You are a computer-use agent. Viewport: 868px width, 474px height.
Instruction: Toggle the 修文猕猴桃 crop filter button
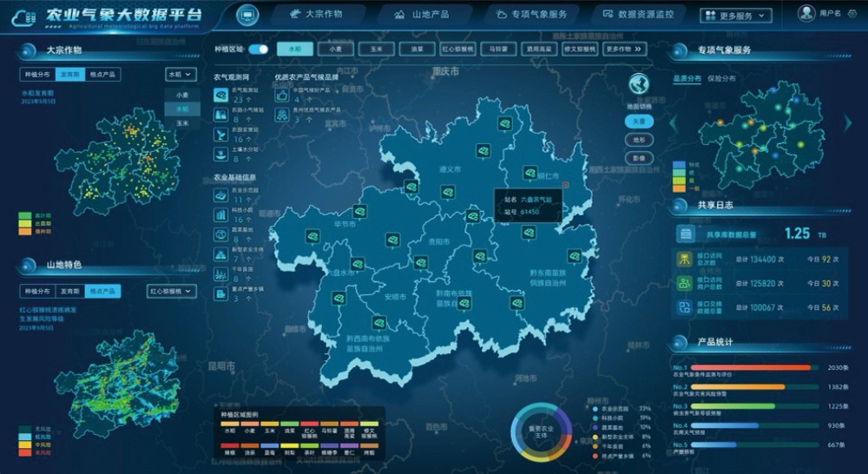point(580,49)
